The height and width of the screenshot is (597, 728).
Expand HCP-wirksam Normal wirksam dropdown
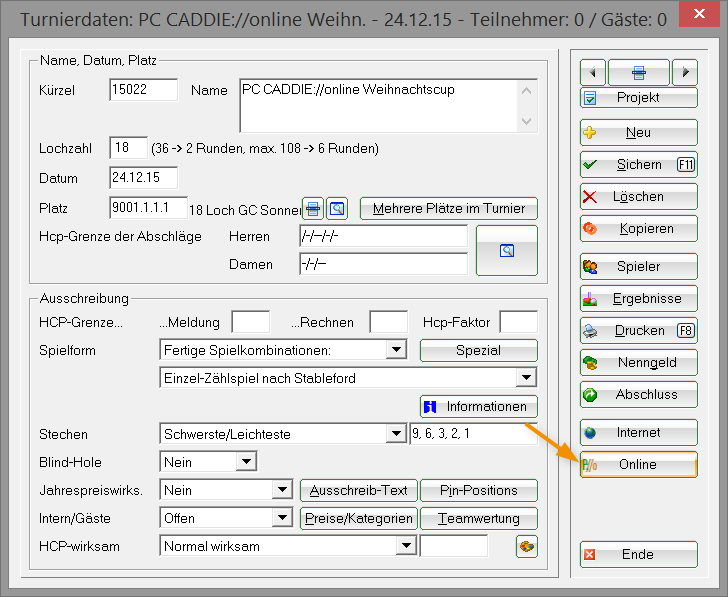click(406, 546)
